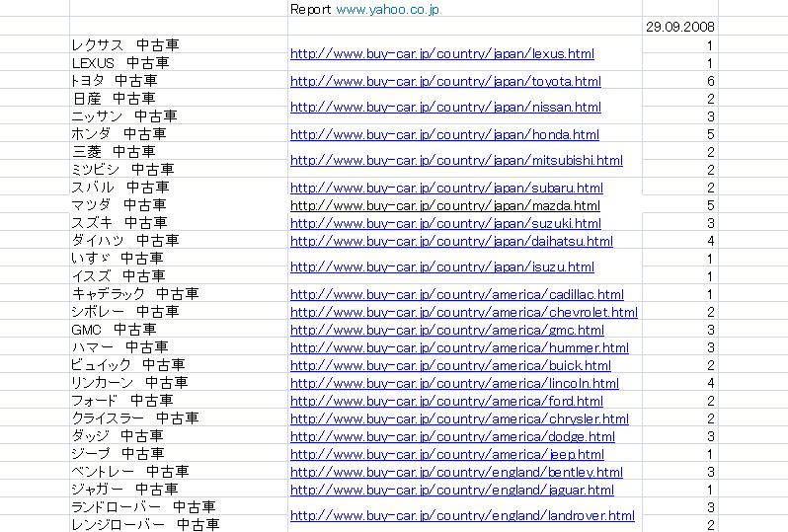Select the キャデラック 中古車 cell
Image resolution: width=788 pixels, height=532 pixels.
coord(179,293)
